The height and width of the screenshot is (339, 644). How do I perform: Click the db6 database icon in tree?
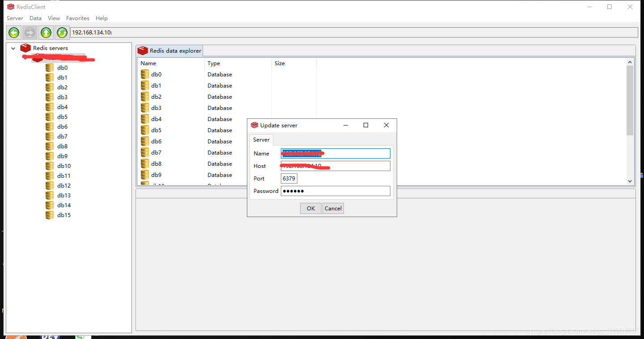(50, 126)
